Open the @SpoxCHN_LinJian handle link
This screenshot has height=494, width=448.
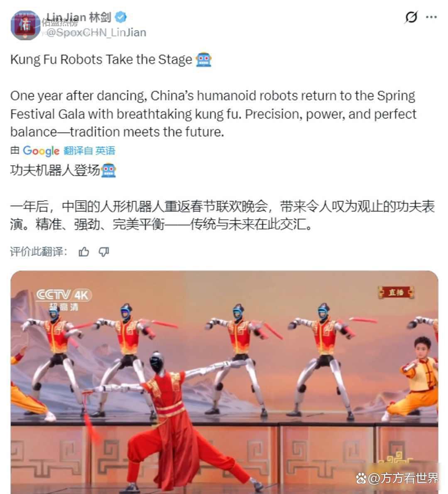coord(96,32)
